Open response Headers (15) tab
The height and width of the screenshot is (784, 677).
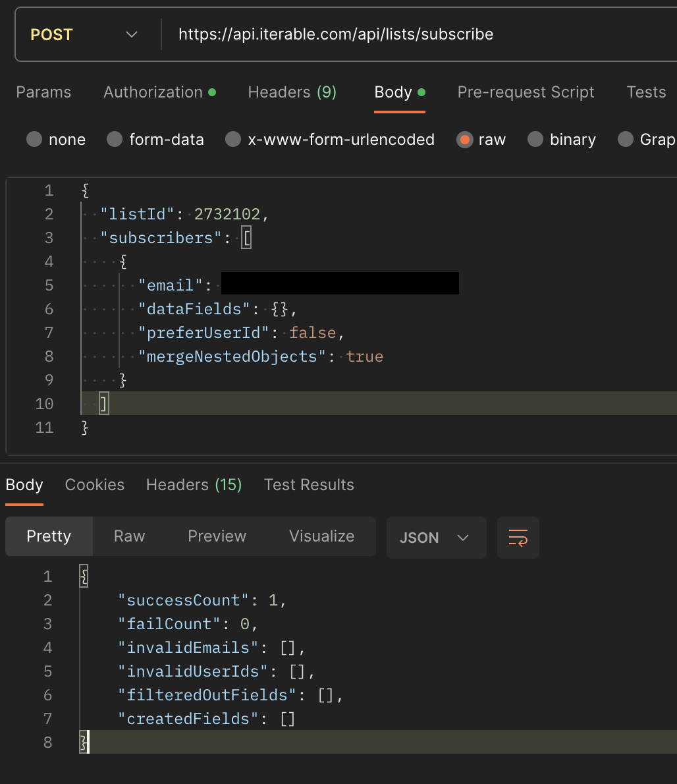[194, 485]
